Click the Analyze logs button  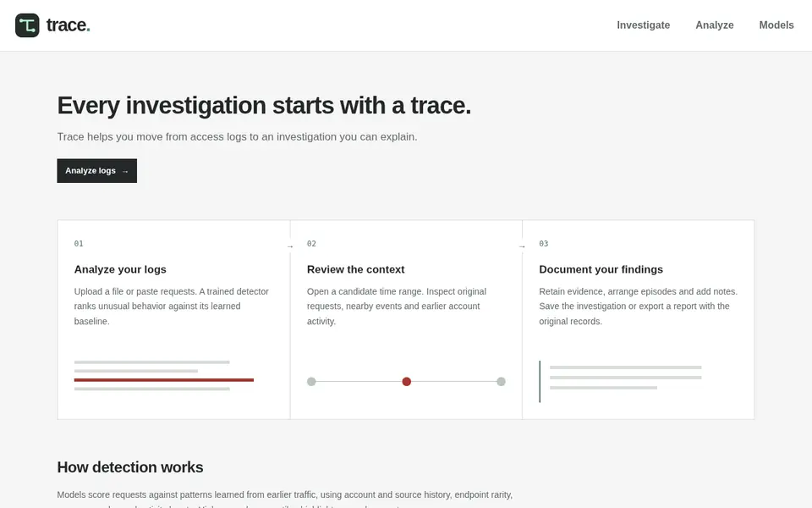(96, 170)
